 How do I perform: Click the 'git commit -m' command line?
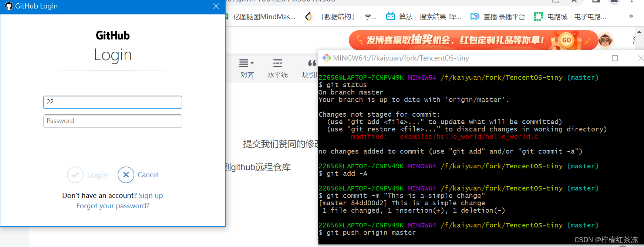402,196
